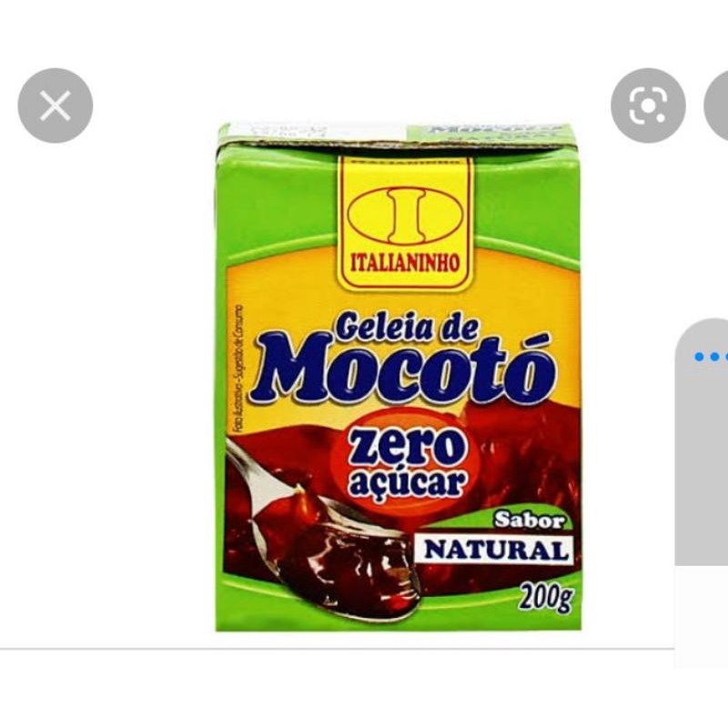
Task: Close the image preview with the X button
Action: coord(56,106)
